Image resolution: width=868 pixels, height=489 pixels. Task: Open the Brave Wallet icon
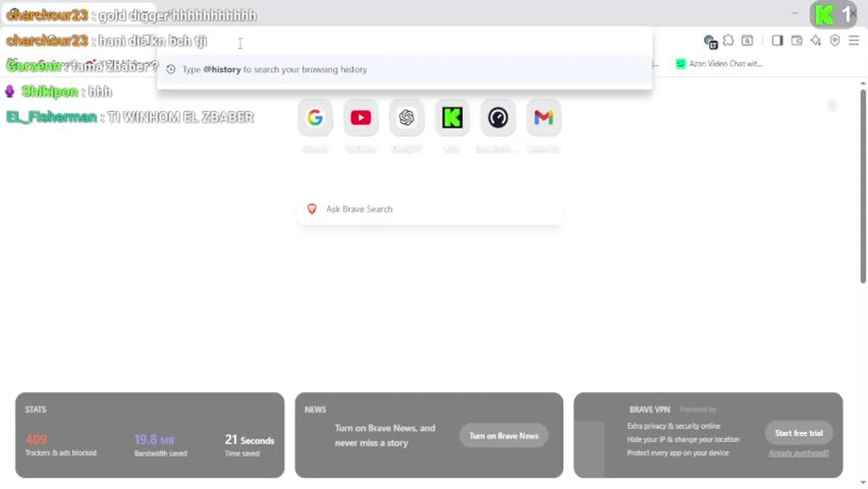(797, 41)
